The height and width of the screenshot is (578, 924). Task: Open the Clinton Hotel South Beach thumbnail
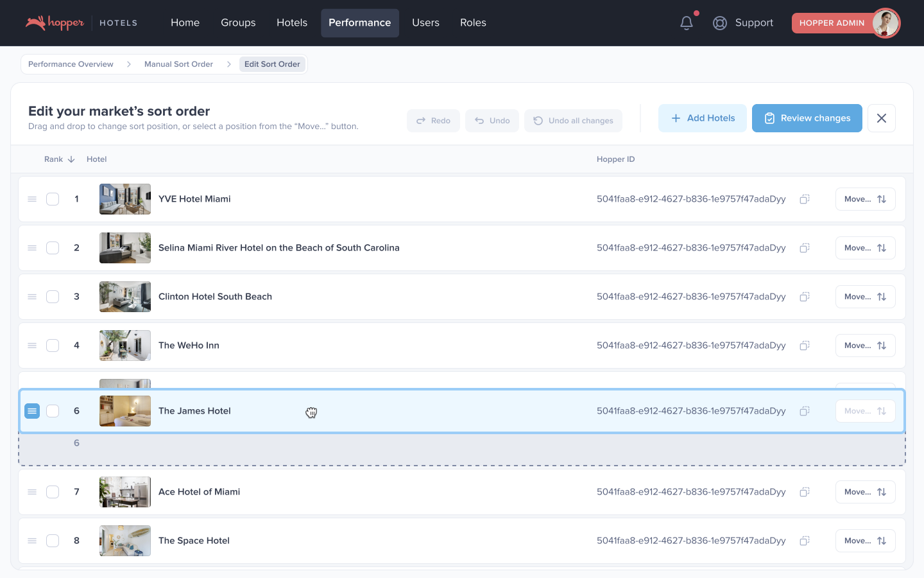[125, 297]
